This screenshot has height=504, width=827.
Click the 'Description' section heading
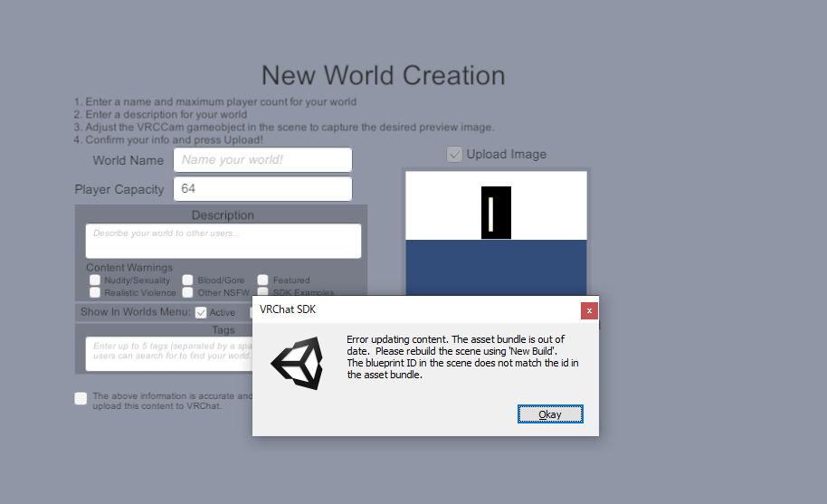pos(223,215)
